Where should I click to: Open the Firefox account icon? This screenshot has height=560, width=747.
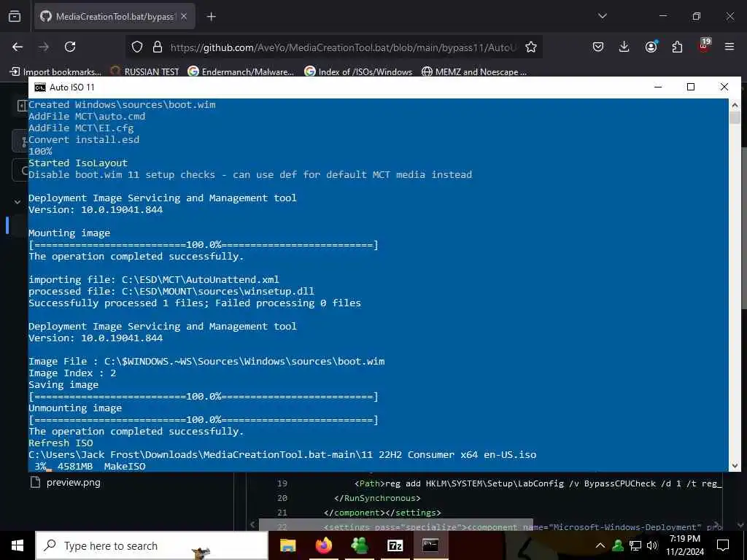pos(651,47)
